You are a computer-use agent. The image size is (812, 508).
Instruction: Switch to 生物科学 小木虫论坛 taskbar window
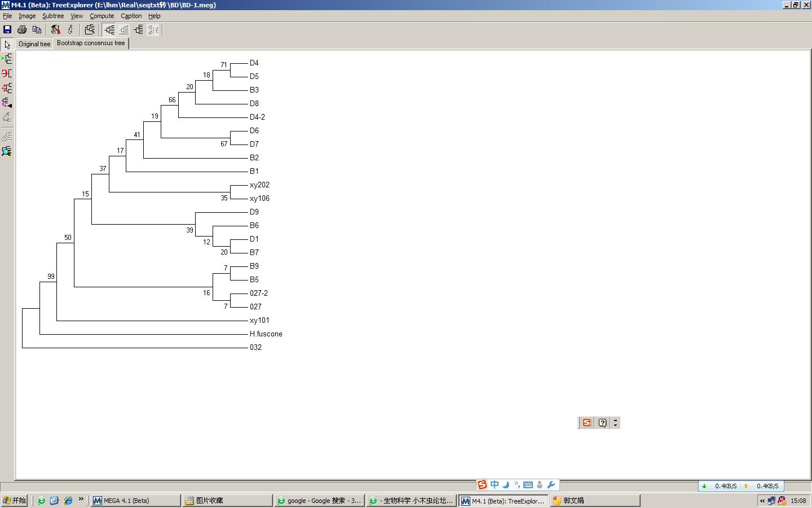[412, 501]
